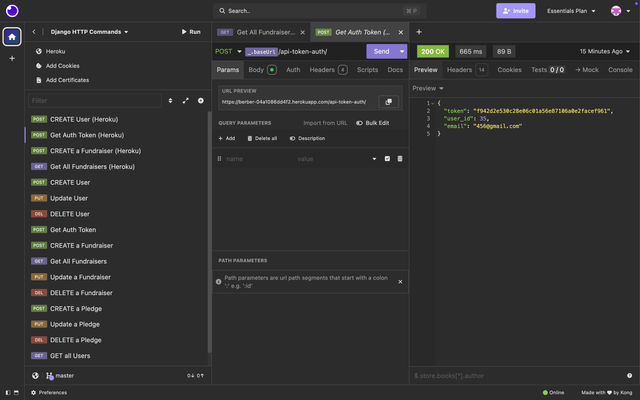Click the create new request plus circle

(201, 101)
